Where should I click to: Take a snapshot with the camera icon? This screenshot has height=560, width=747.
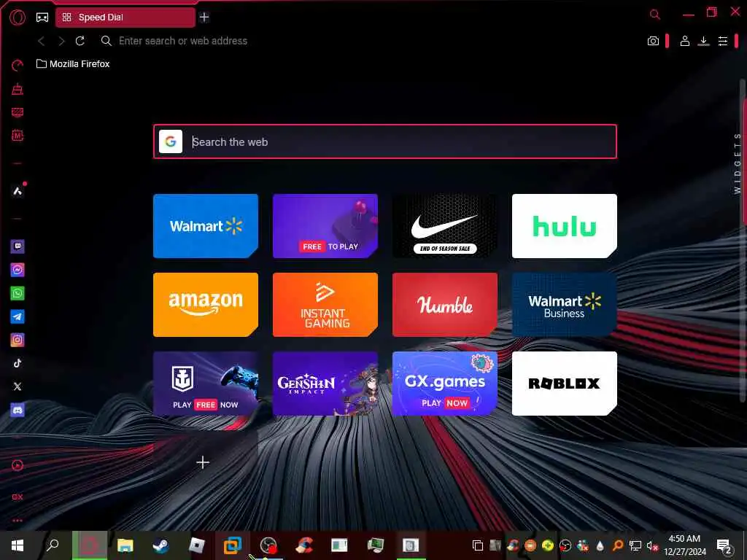[653, 41]
